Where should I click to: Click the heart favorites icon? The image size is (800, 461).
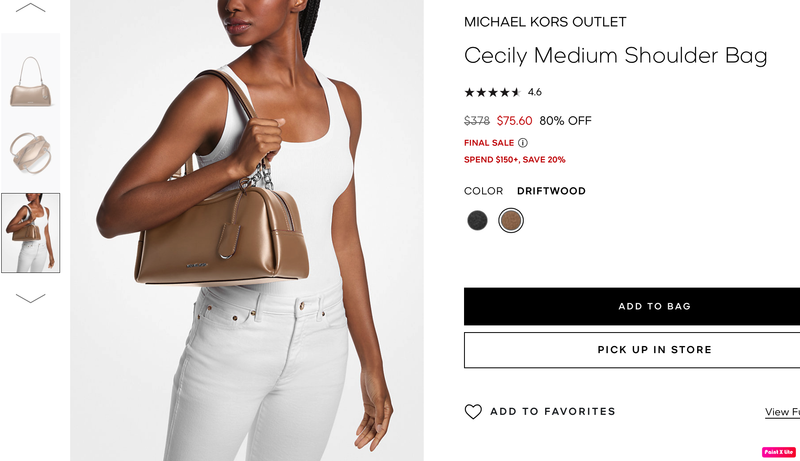click(x=473, y=412)
